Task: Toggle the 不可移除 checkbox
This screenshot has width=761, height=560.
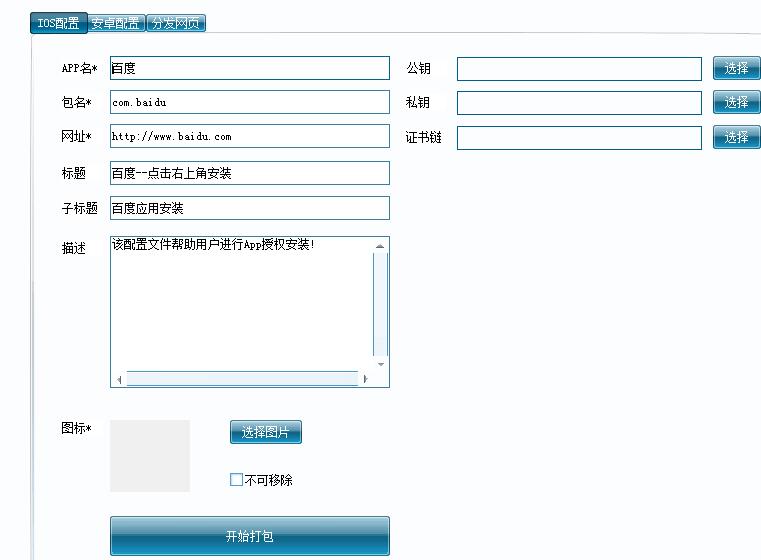Action: point(236,480)
